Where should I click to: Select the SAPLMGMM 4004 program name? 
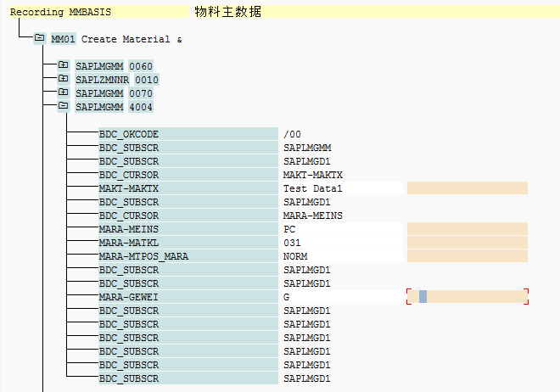(x=99, y=107)
